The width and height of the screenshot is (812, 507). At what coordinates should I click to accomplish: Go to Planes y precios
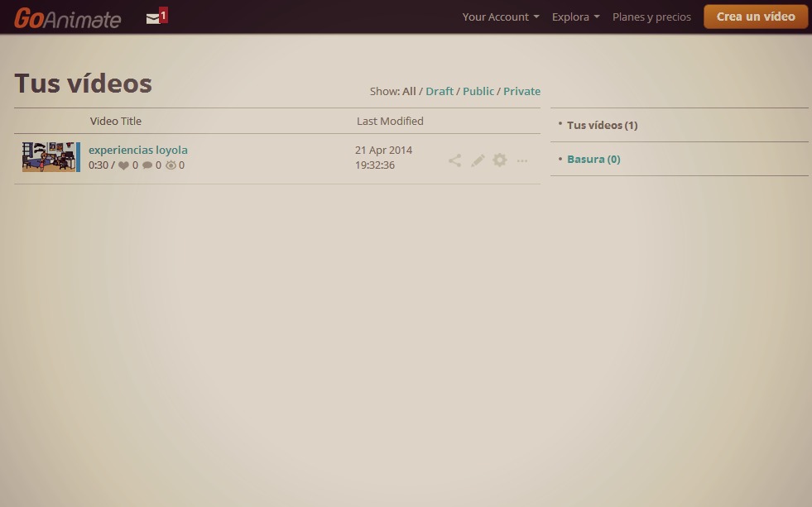click(x=651, y=17)
